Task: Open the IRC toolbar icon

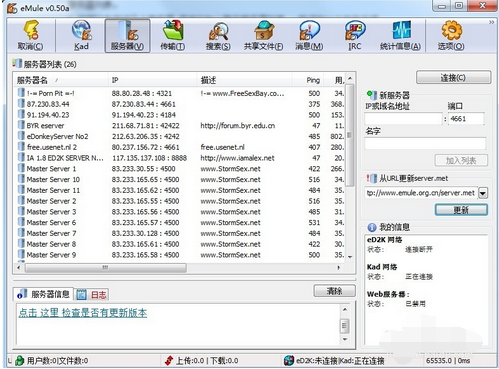Action: [x=355, y=31]
